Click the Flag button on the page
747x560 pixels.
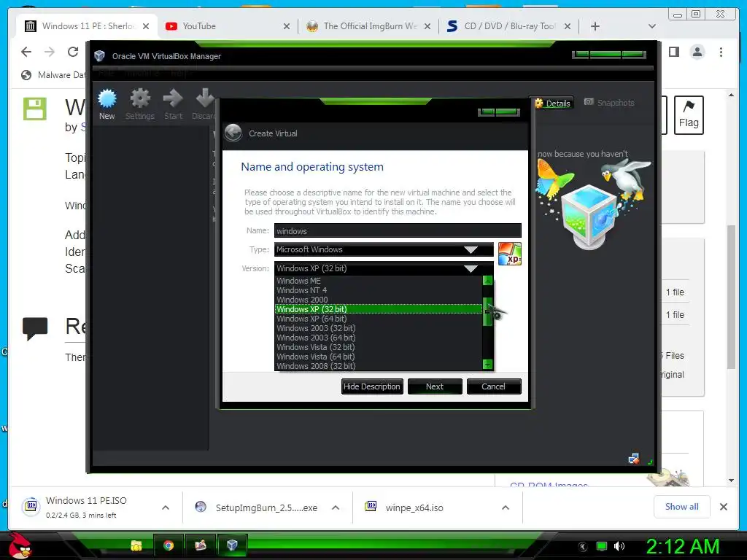point(689,115)
